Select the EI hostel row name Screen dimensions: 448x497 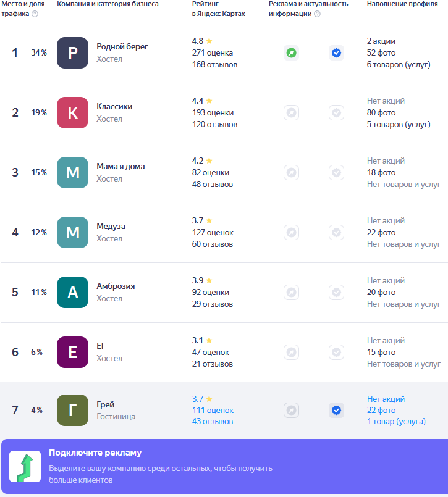pos(100,346)
